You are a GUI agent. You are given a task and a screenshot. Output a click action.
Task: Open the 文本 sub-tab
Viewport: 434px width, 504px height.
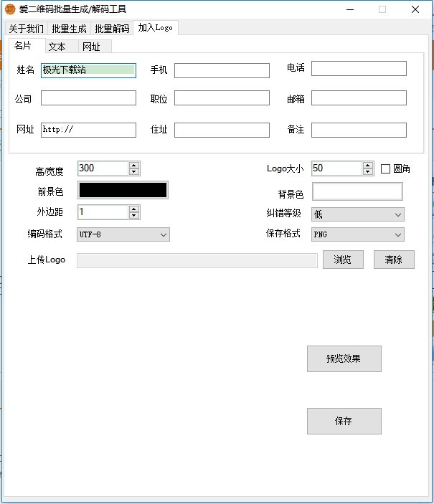click(x=62, y=47)
